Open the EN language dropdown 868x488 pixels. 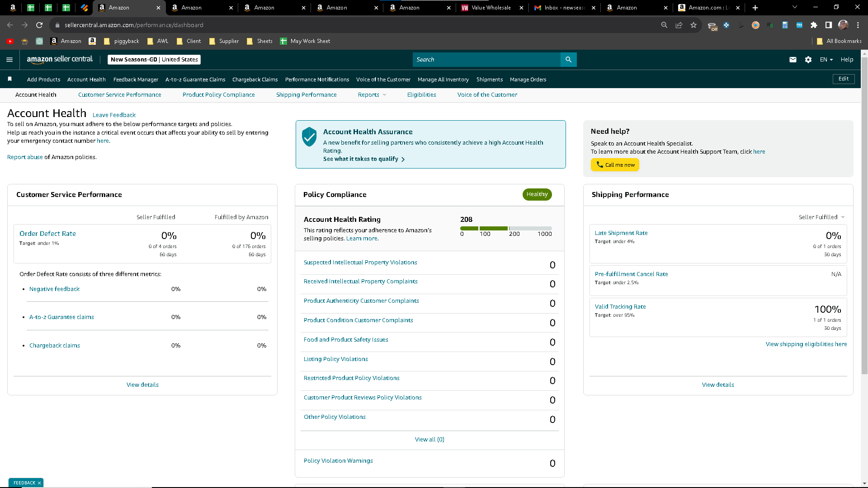coord(826,60)
